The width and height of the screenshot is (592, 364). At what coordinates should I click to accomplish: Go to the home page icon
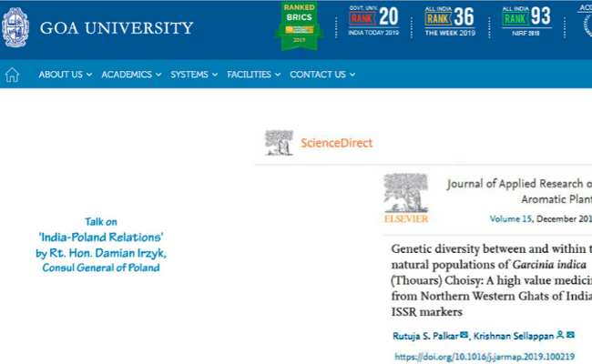pos(12,75)
